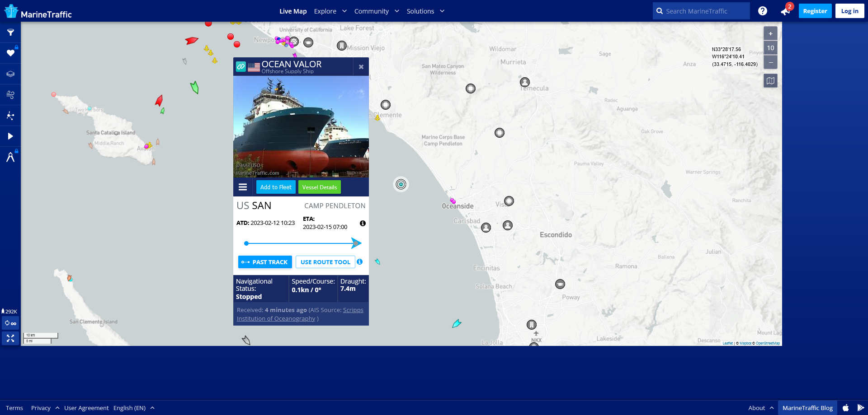Click the large red vessel near Catalina
868x415 pixels.
point(159,100)
